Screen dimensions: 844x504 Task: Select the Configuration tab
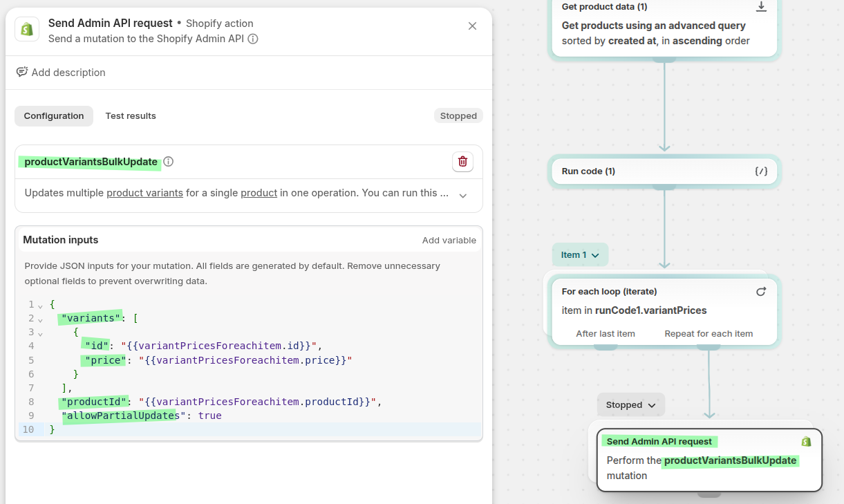54,116
